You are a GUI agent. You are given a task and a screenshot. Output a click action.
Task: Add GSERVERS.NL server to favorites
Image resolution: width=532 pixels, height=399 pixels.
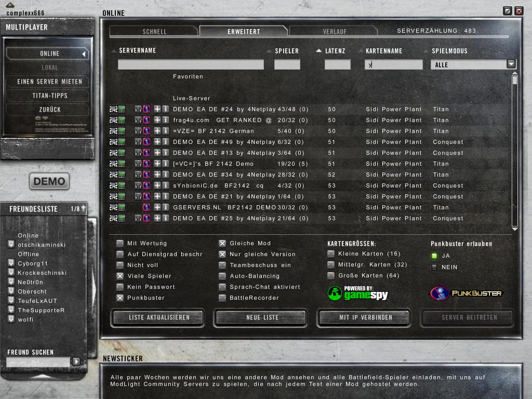[x=157, y=207]
